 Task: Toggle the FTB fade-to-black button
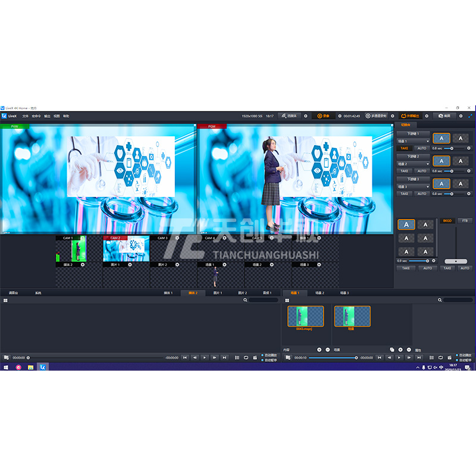pyautogui.click(x=465, y=221)
